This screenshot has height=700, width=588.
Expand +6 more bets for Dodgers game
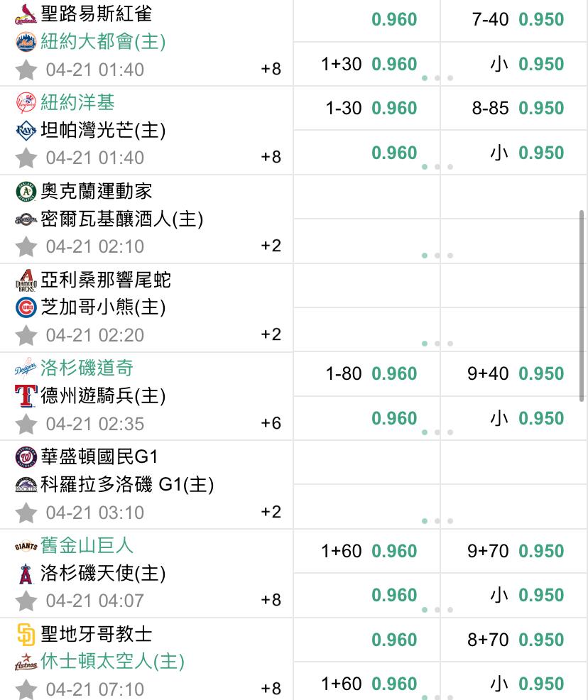pos(271,423)
